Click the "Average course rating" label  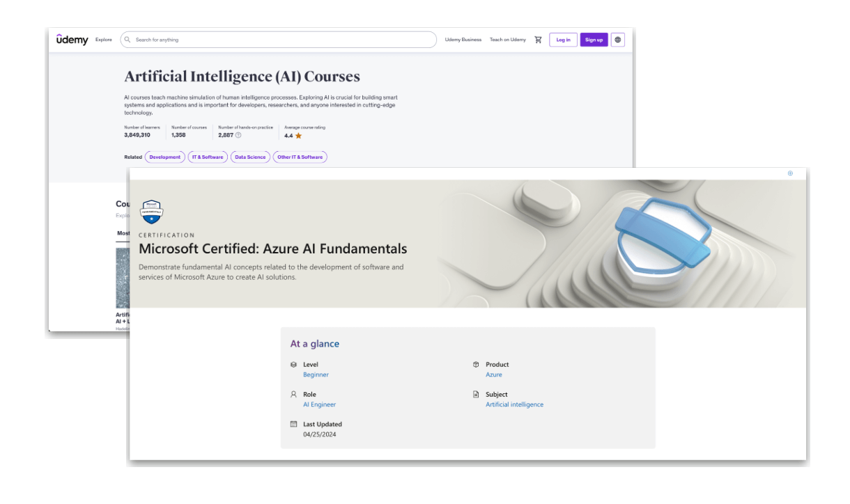point(304,127)
